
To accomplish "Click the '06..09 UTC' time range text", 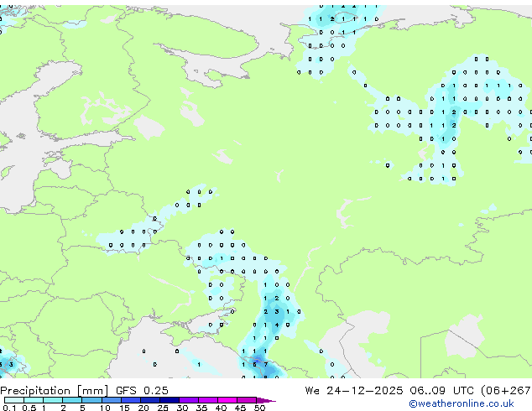I will coord(441,391).
